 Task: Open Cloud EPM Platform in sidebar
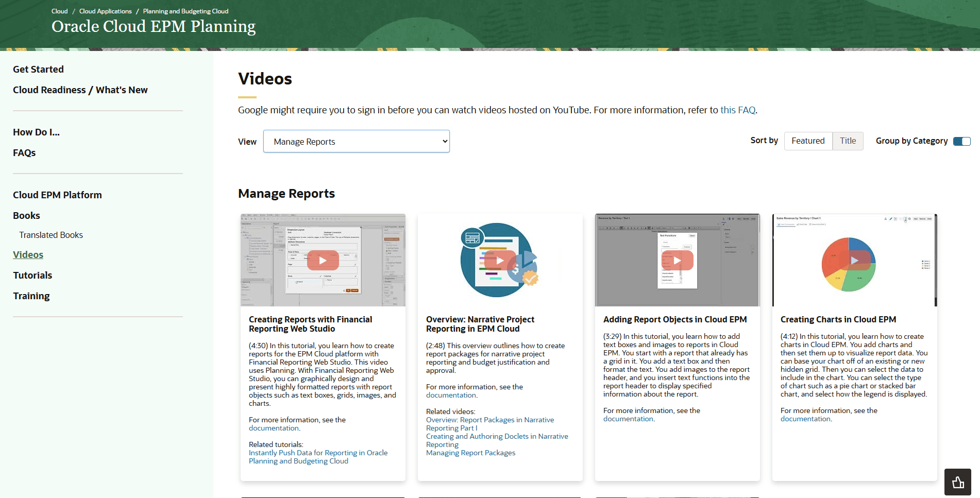click(x=57, y=195)
